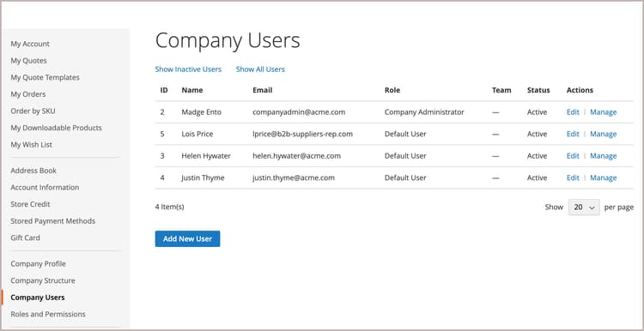Edit user Madge Ento
The width and height of the screenshot is (644, 331).
tap(573, 112)
